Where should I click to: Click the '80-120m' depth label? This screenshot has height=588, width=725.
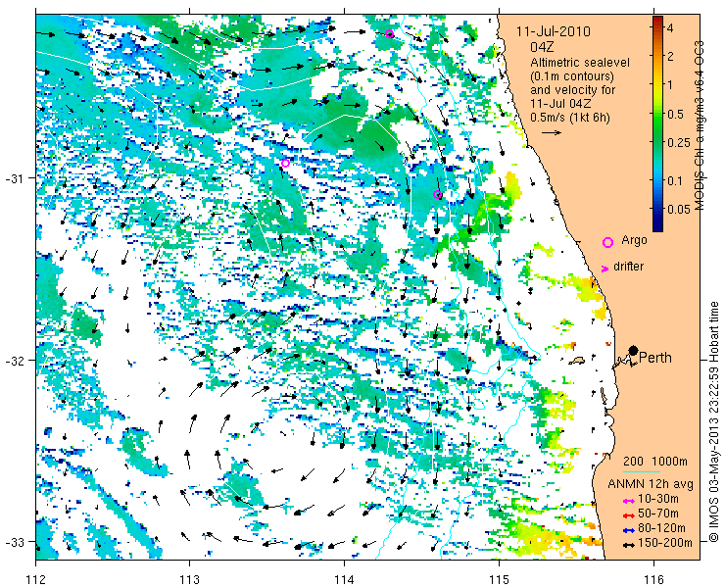661,528
